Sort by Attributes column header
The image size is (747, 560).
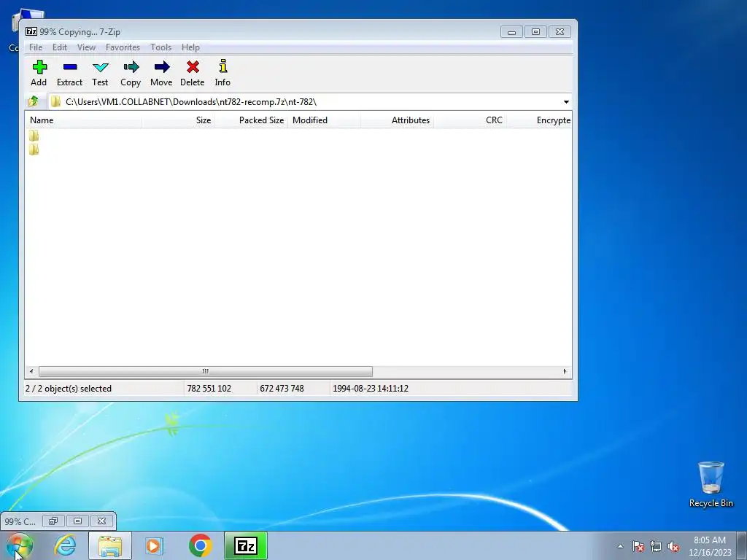pyautogui.click(x=398, y=120)
